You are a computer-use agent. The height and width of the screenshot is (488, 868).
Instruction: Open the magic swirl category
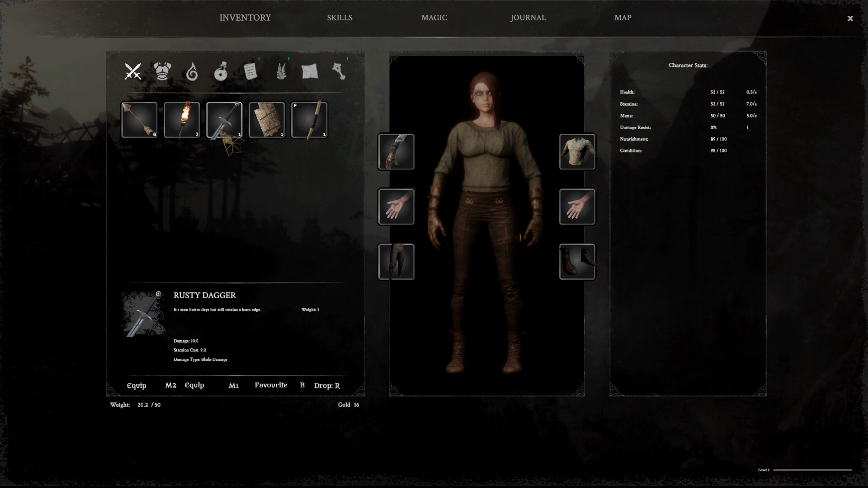(192, 71)
